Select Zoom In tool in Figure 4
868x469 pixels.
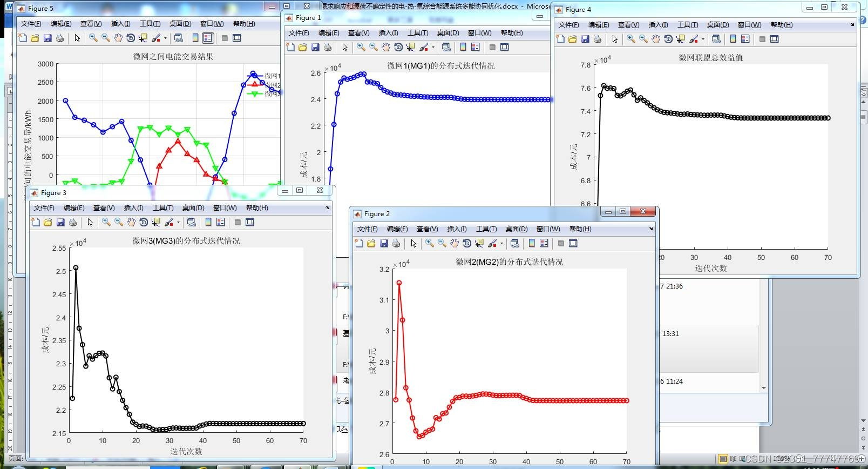coord(631,39)
